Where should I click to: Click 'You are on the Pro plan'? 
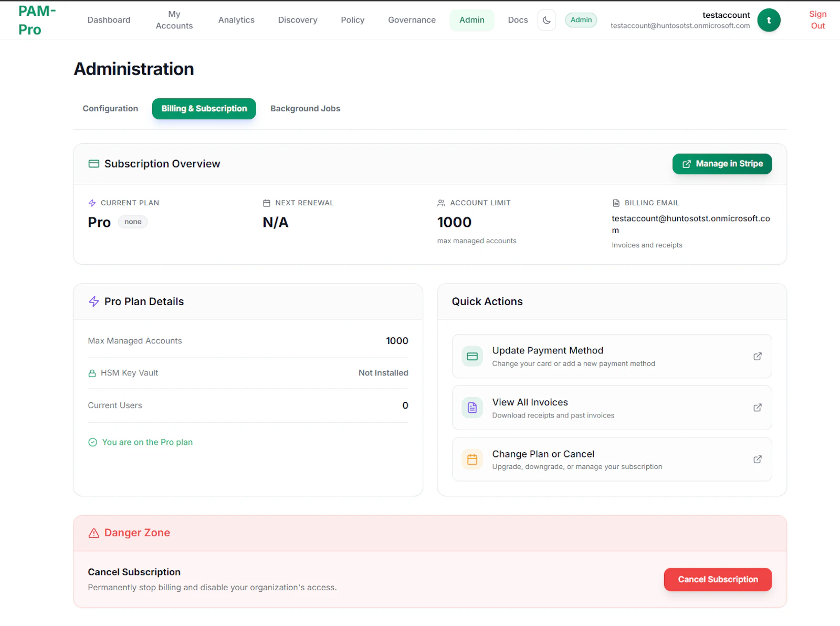pos(147,442)
